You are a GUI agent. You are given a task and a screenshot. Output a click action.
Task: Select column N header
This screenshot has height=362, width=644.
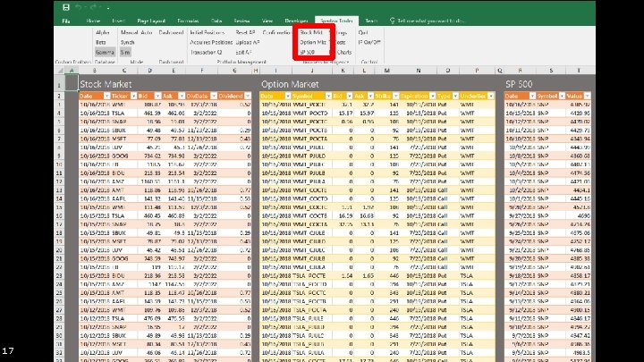[418, 71]
